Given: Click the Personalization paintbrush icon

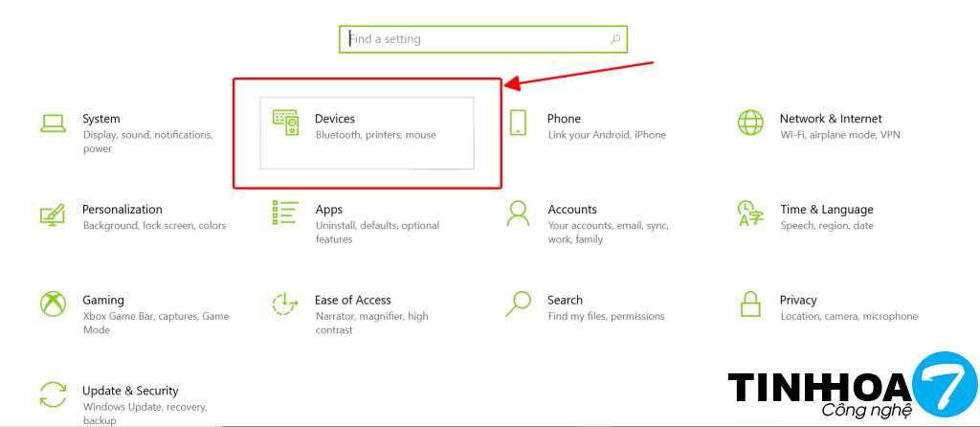Looking at the screenshot, I should pyautogui.click(x=53, y=213).
